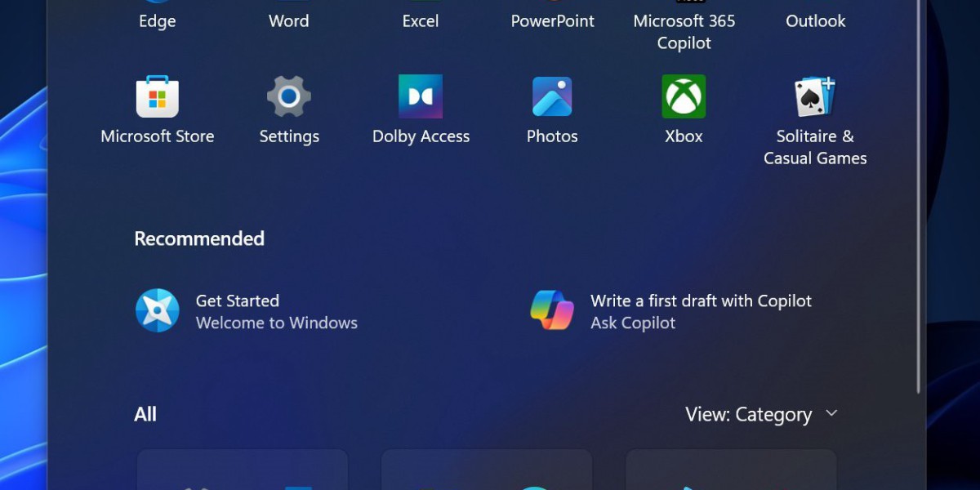Launch the Word pinned app
Image resolution: width=980 pixels, height=490 pixels.
tap(289, 16)
